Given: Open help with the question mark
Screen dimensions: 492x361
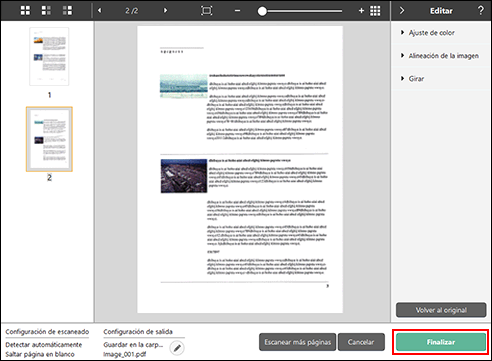Looking at the screenshot, I should 480,10.
